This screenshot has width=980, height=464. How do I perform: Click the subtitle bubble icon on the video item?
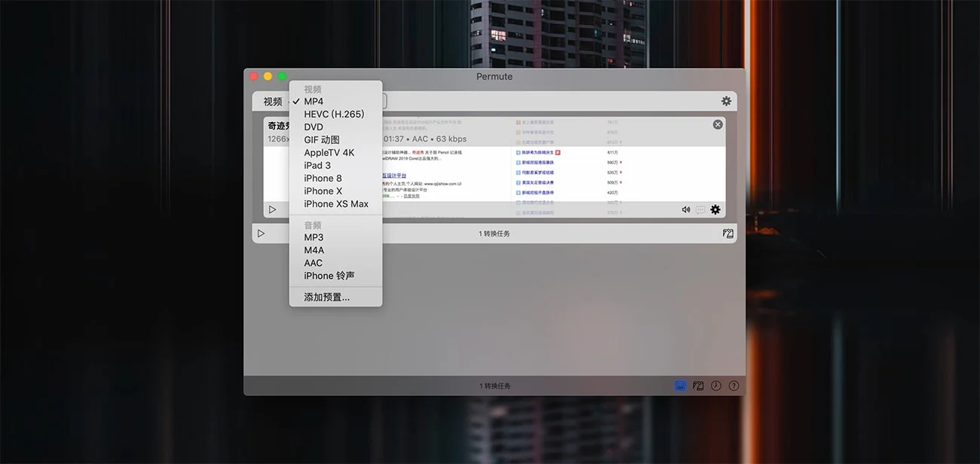[x=700, y=210]
